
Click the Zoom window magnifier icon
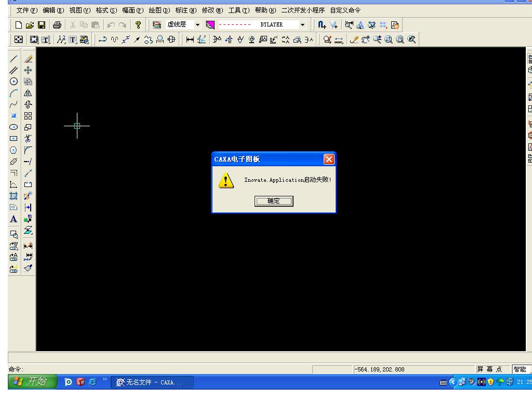pos(389,39)
